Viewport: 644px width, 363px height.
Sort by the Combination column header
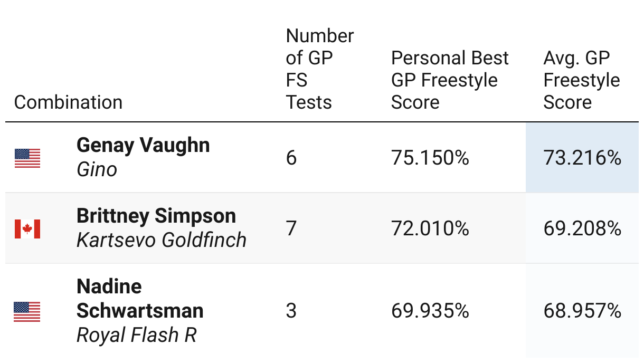pyautogui.click(x=68, y=102)
